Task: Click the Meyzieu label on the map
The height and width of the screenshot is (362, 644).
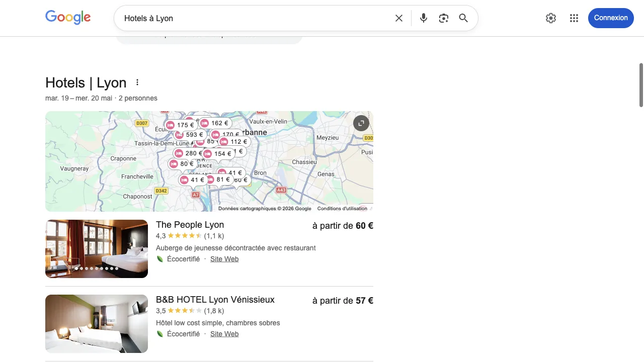Action: [328, 137]
